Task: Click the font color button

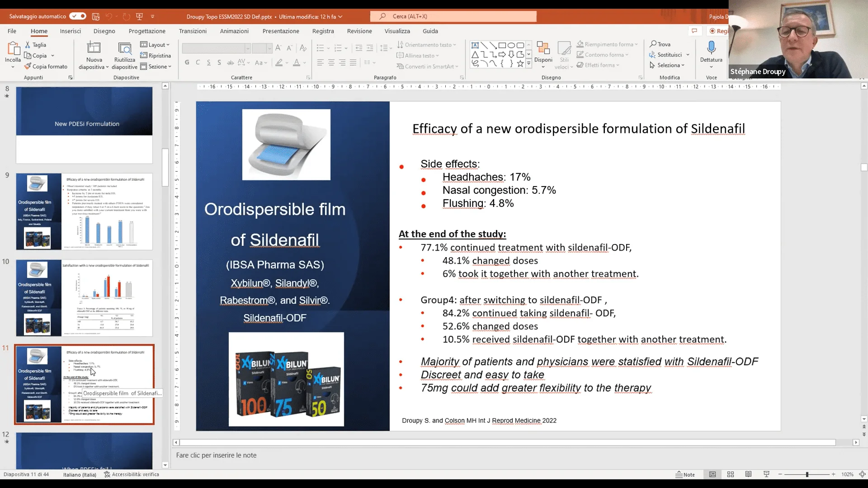Action: click(297, 62)
